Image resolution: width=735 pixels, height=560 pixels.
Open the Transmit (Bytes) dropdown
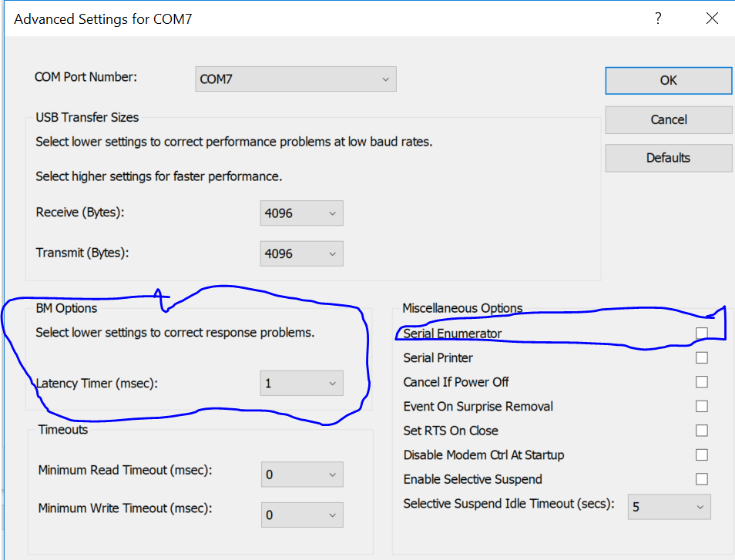(301, 253)
